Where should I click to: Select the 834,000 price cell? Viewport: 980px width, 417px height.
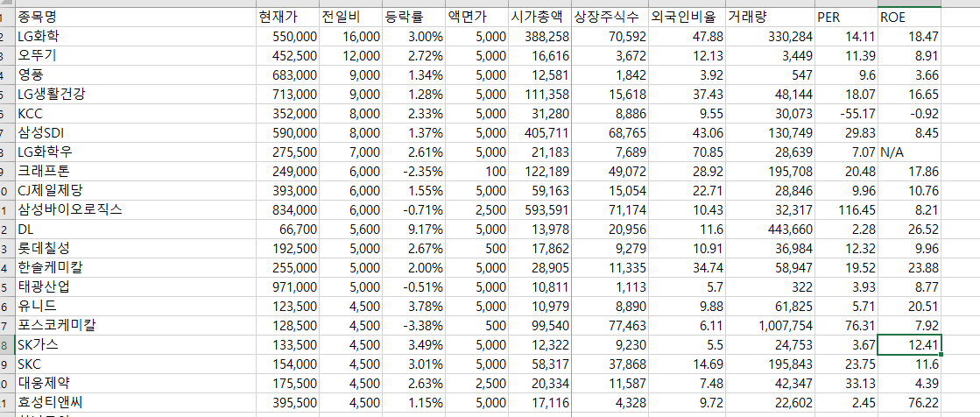pyautogui.click(x=287, y=210)
